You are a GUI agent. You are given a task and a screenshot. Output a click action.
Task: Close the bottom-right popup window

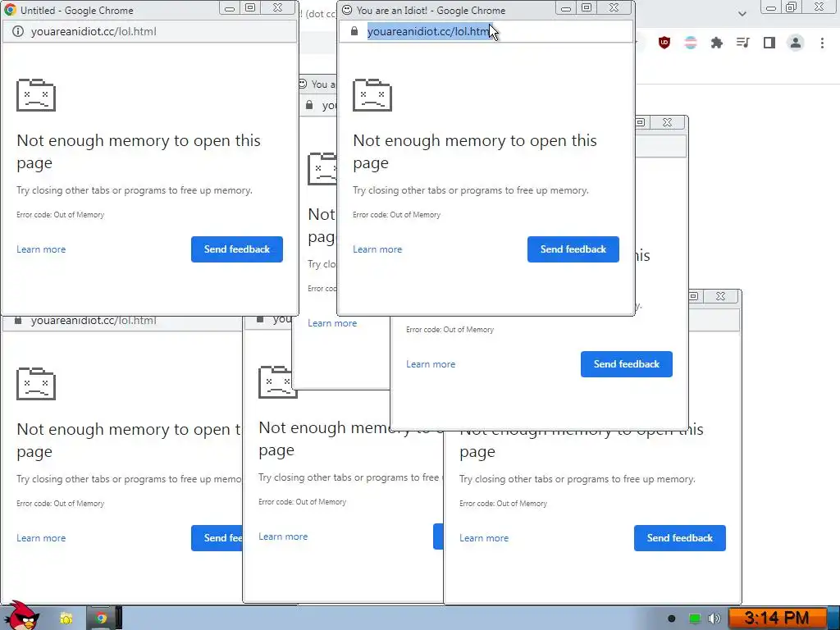tap(720, 295)
